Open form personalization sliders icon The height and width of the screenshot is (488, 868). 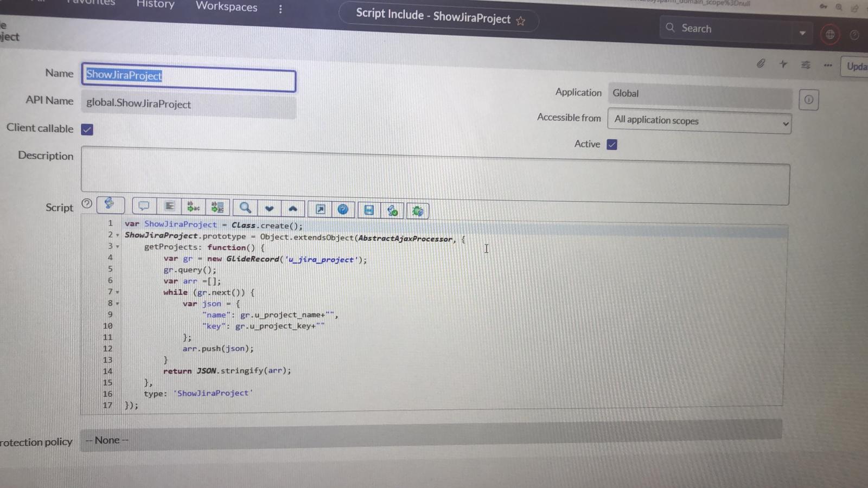[806, 65]
